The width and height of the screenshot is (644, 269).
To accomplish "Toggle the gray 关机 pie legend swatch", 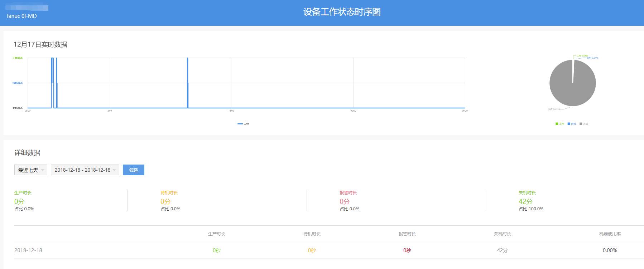I will tap(581, 124).
